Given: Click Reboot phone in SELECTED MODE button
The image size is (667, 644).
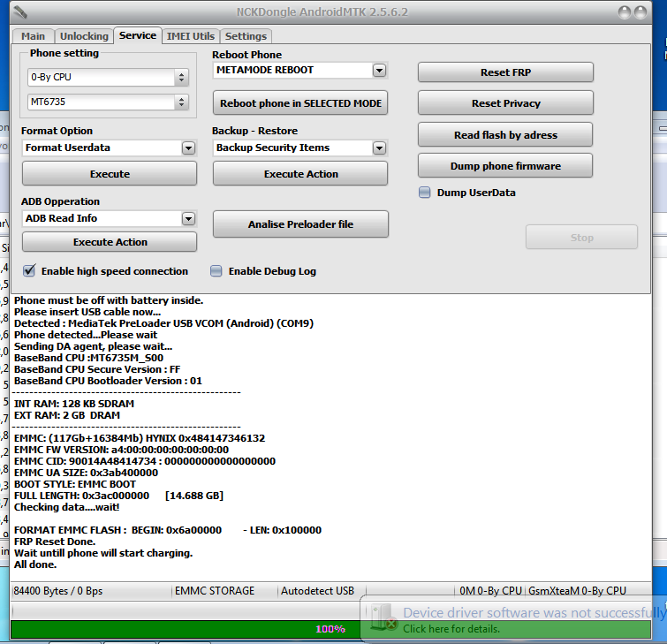Looking at the screenshot, I should (300, 103).
